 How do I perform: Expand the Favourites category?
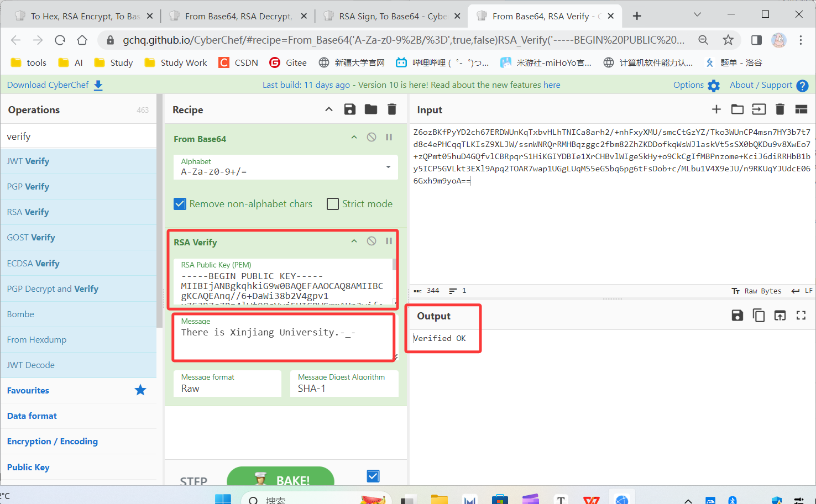pos(79,390)
